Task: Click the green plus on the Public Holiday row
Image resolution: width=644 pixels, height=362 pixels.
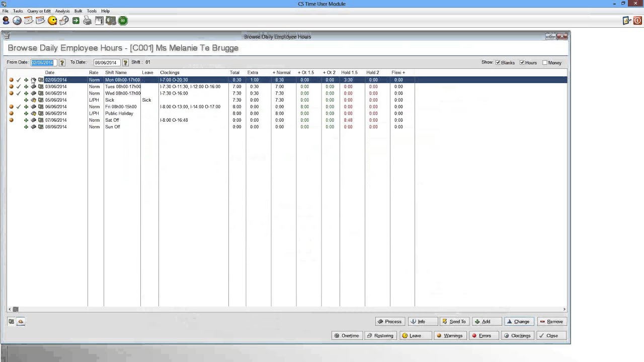Action: [x=26, y=113]
